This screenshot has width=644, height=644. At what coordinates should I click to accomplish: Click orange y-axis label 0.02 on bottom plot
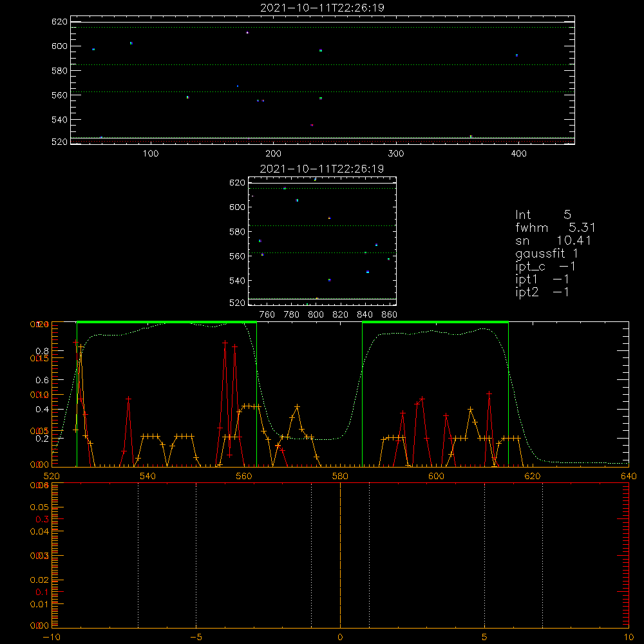coord(39,580)
